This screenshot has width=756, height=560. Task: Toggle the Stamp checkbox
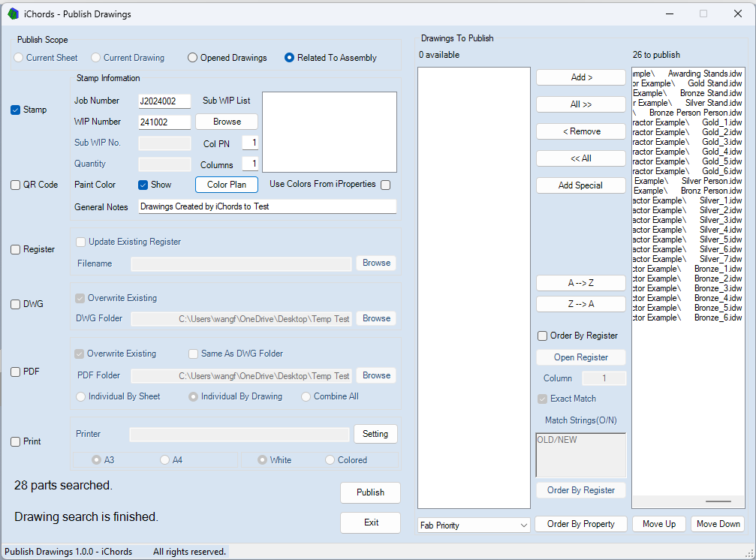click(29, 110)
